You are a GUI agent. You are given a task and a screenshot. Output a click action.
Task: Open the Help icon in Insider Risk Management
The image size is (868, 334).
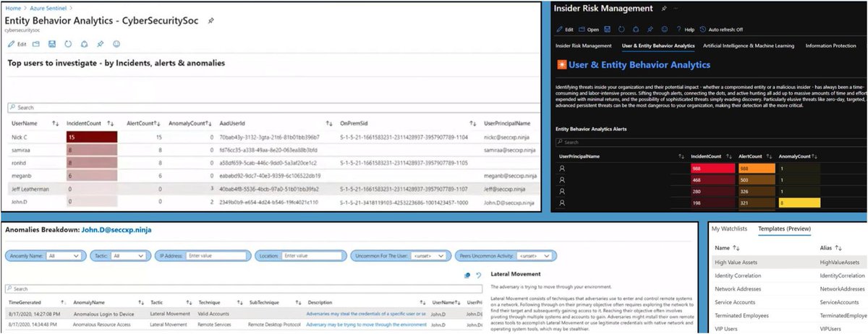[x=684, y=30]
